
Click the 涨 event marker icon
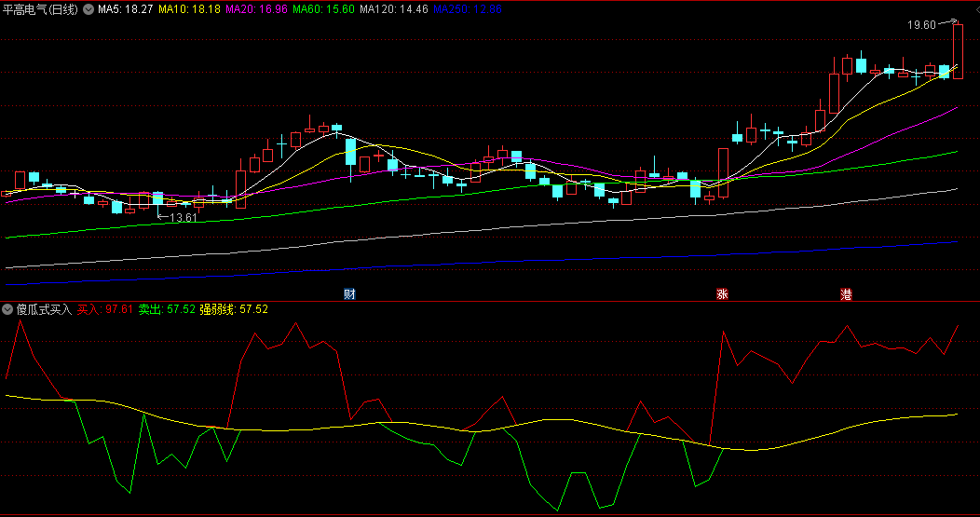tap(722, 293)
